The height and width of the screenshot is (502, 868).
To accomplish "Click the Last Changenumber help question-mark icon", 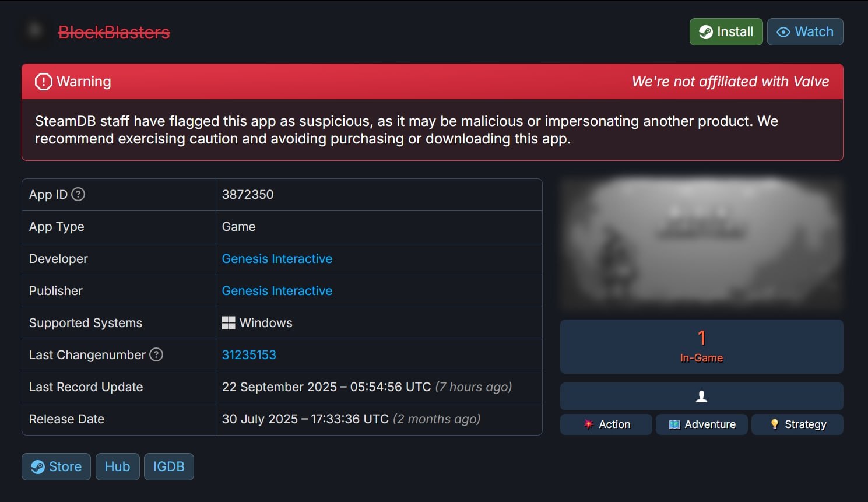I will point(156,354).
